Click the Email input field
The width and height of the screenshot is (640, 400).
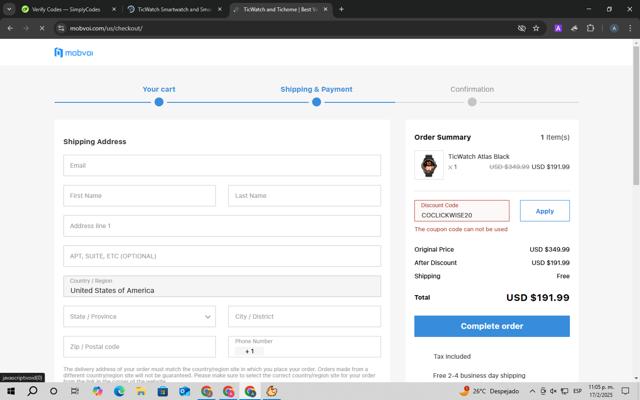[222, 165]
